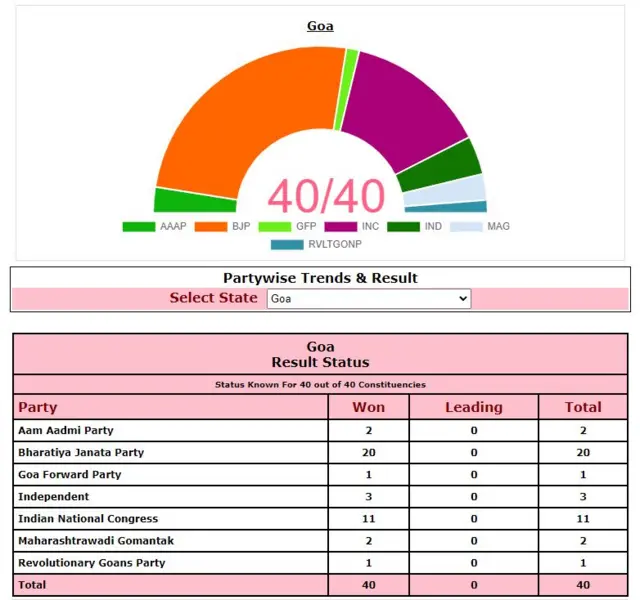Open the Select State dropdown showing Goa
Viewport: 640px width, 600px height.
[x=369, y=298]
